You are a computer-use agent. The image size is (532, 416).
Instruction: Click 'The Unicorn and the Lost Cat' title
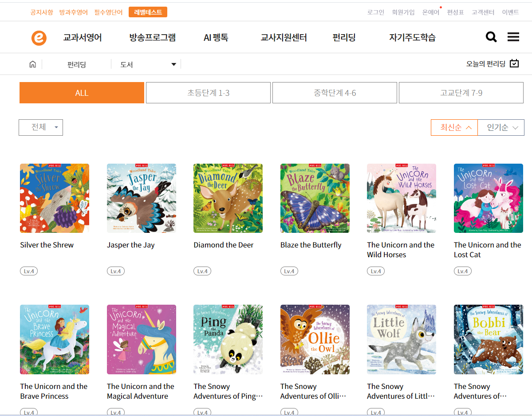click(x=488, y=250)
